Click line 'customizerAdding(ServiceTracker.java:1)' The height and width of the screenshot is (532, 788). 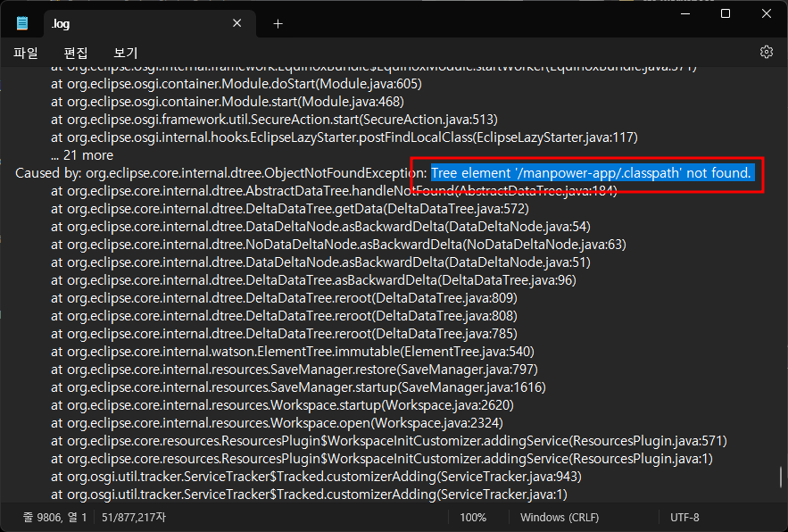pos(309,495)
